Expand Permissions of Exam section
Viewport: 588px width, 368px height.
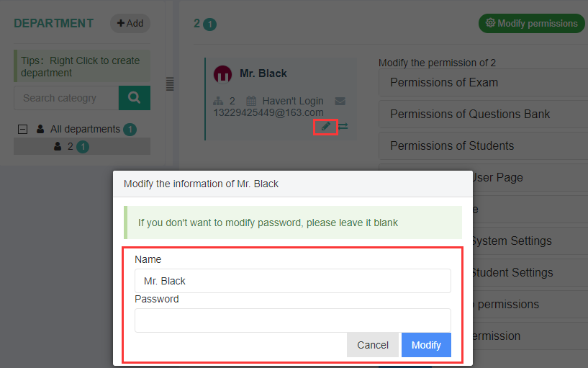click(x=484, y=83)
